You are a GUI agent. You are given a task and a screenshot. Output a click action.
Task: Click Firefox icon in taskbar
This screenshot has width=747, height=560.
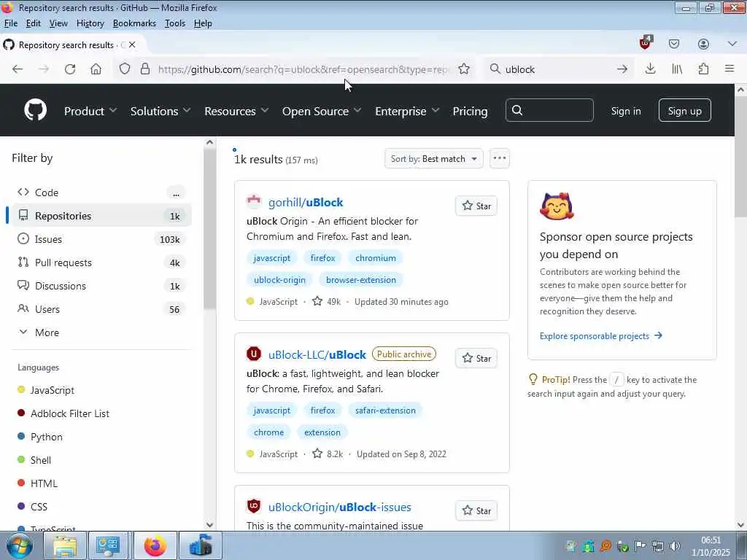(155, 545)
